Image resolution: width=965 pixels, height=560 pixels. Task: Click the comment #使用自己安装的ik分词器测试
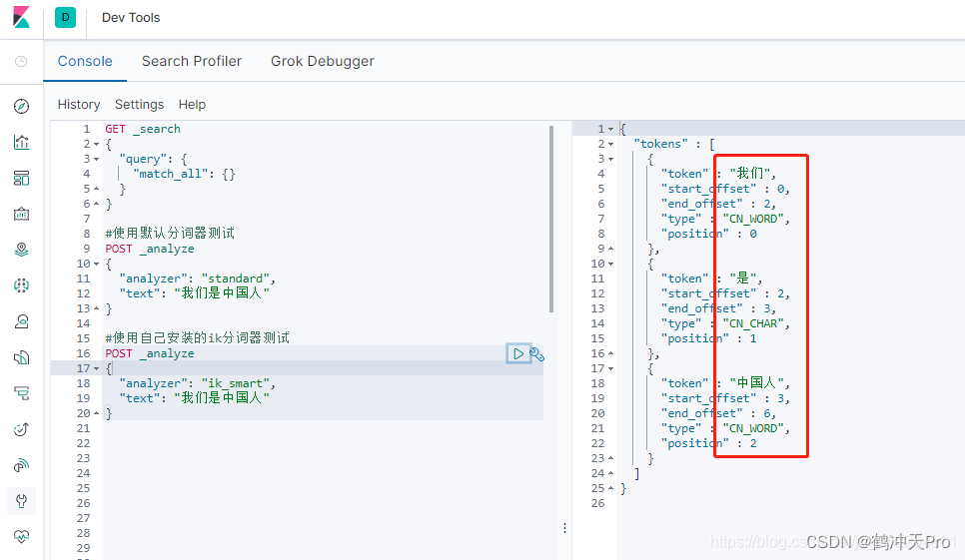point(197,338)
